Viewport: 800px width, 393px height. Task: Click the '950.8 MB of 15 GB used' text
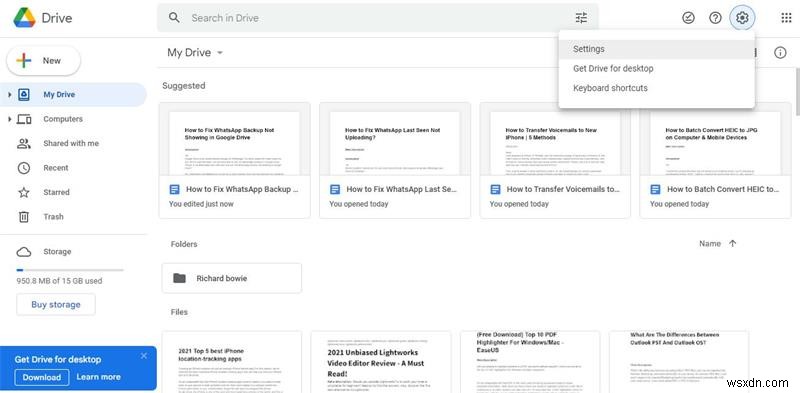point(59,281)
